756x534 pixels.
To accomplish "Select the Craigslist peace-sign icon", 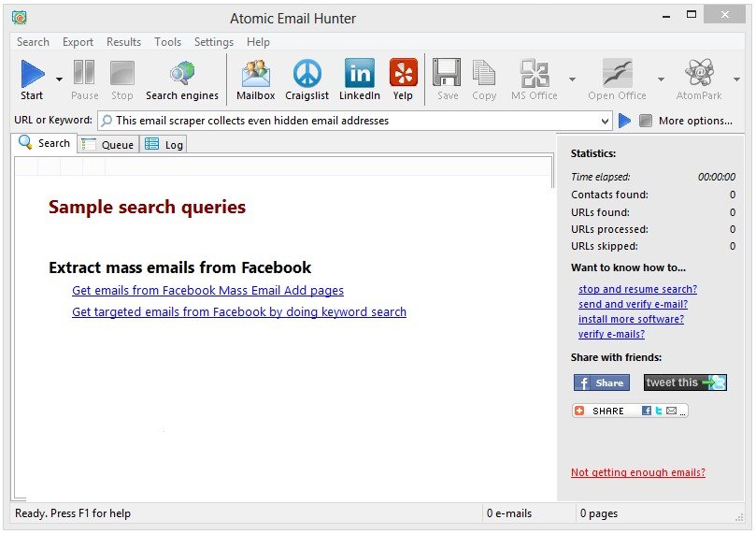I will pyautogui.click(x=307, y=73).
